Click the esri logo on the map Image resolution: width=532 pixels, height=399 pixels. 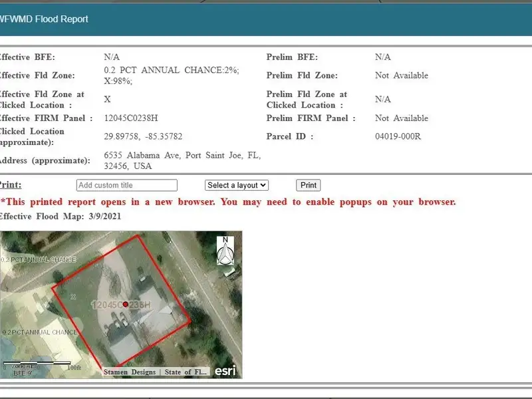pos(225,371)
